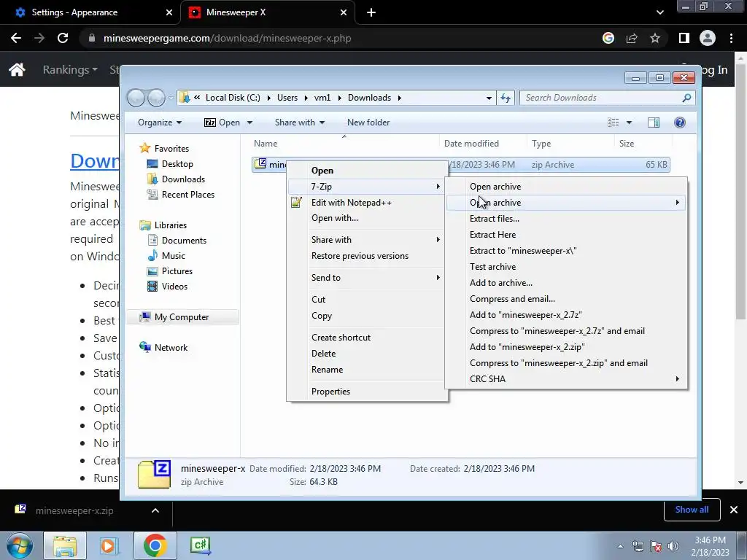The image size is (747, 560).
Task: Select My Computer in navigation pane
Action: point(182,317)
